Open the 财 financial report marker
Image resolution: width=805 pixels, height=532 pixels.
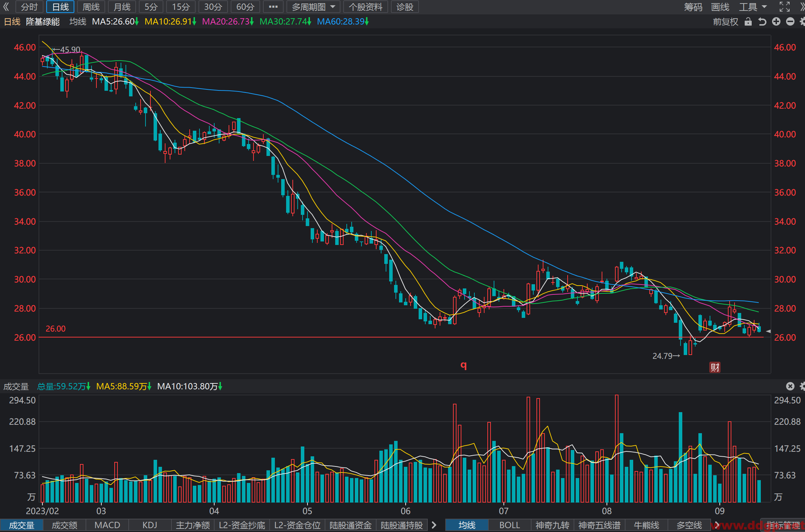pos(715,367)
